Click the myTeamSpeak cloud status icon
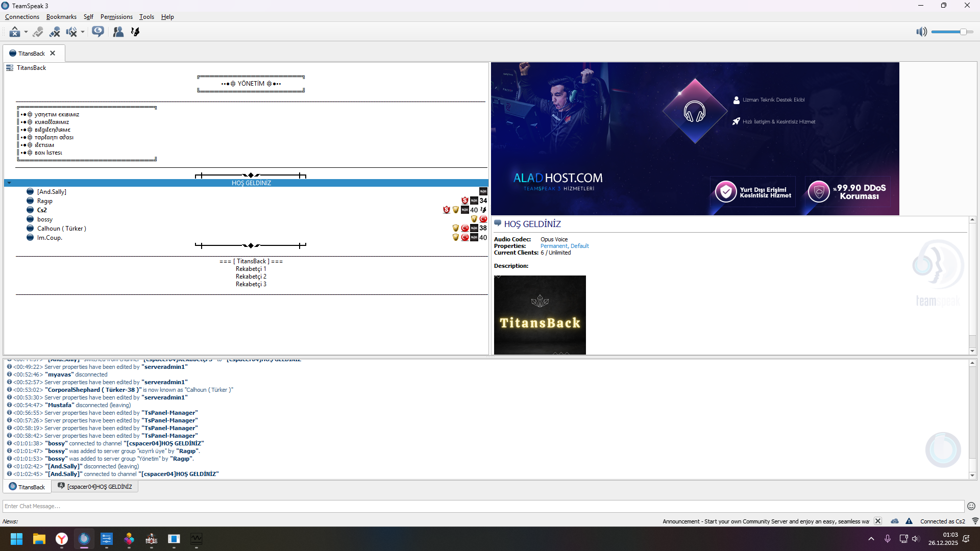The width and height of the screenshot is (980, 551). point(895,521)
